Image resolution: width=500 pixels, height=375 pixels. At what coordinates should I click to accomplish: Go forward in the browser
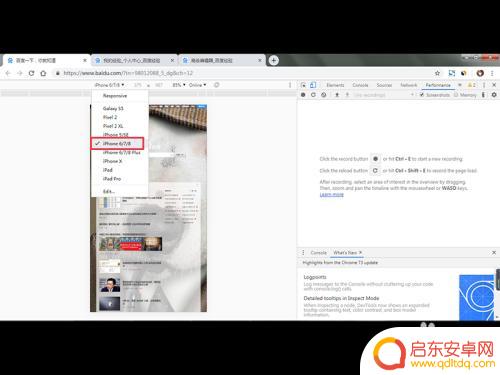(x=20, y=73)
